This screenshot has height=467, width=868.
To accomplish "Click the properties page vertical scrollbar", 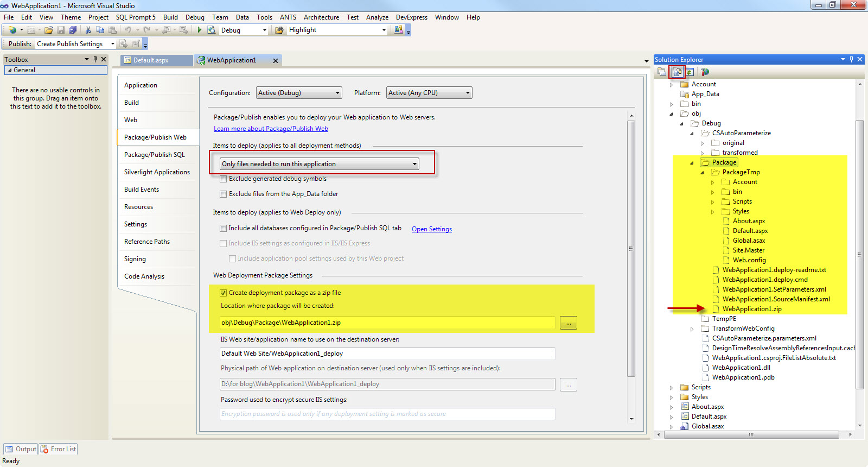I will click(631, 248).
